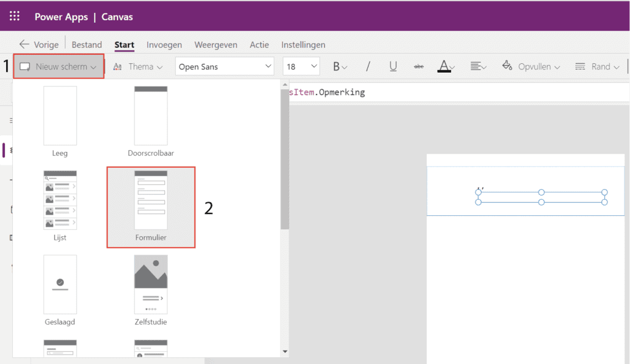Viewport: 630px width, 364px height.
Task: Choose the Zelfstudie screen template
Action: pos(151,290)
